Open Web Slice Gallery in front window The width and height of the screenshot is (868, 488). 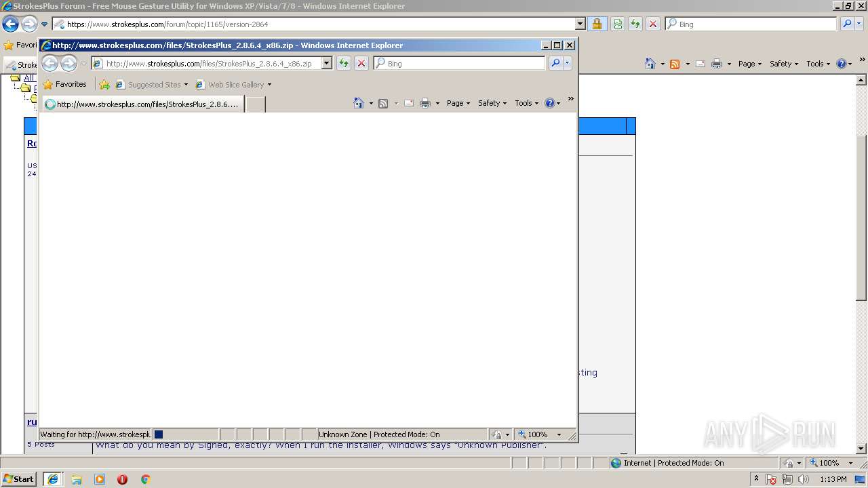(233, 85)
